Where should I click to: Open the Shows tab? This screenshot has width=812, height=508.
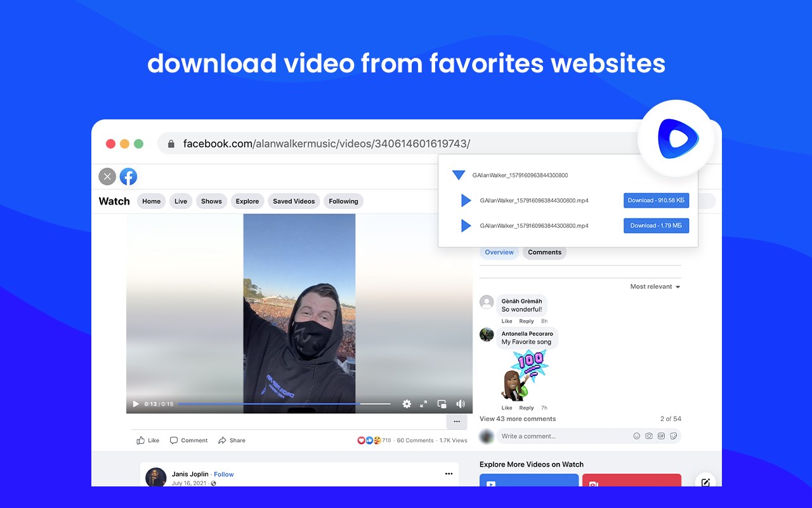click(211, 201)
